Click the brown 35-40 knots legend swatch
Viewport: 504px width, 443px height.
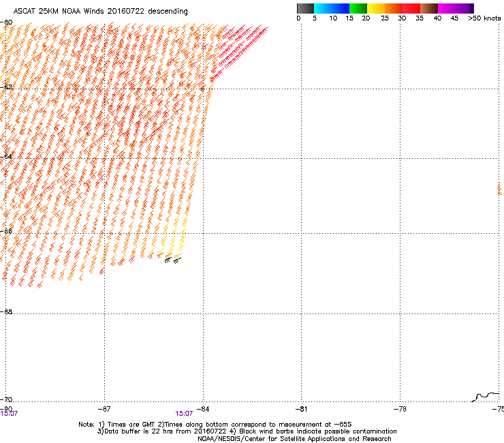tap(429, 8)
